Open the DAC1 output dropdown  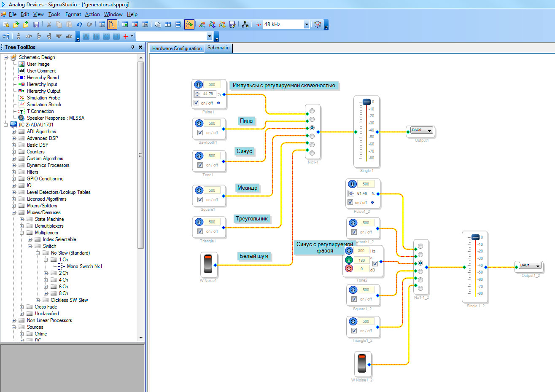[x=538, y=266]
